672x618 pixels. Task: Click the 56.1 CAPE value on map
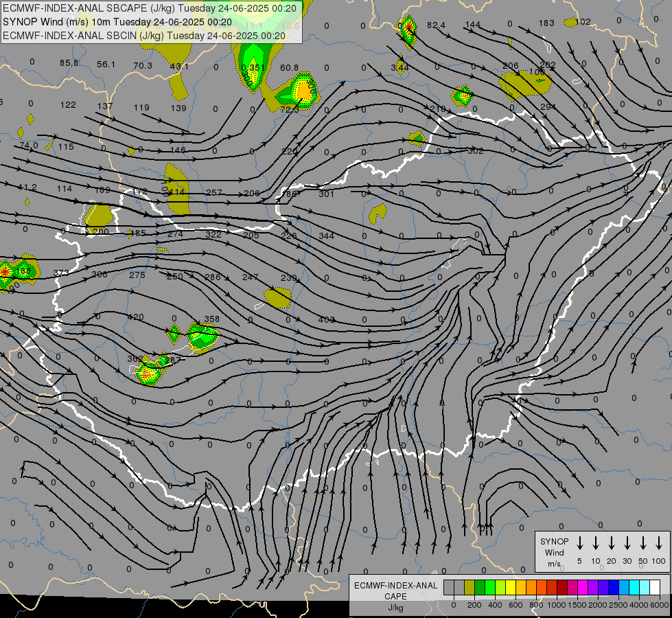coord(106,65)
